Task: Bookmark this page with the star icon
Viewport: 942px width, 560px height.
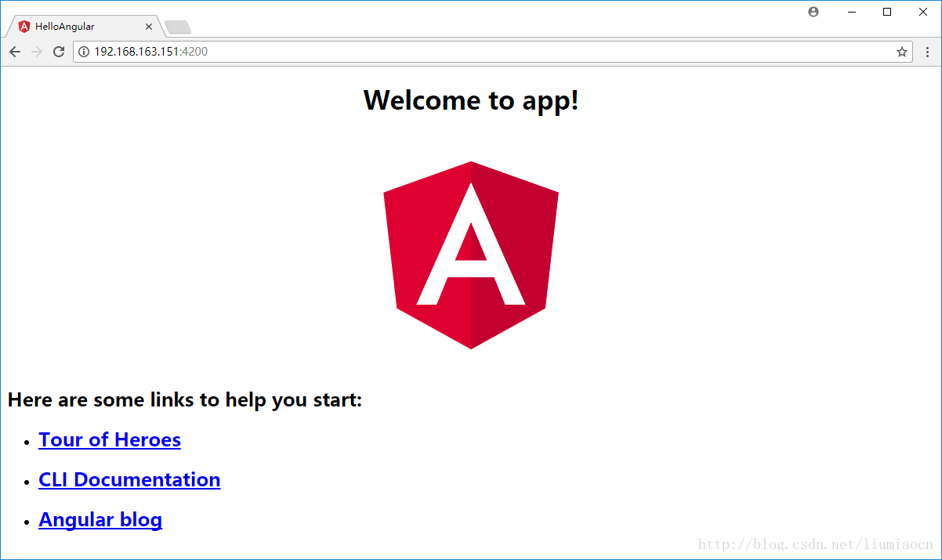Action: pyautogui.click(x=902, y=52)
